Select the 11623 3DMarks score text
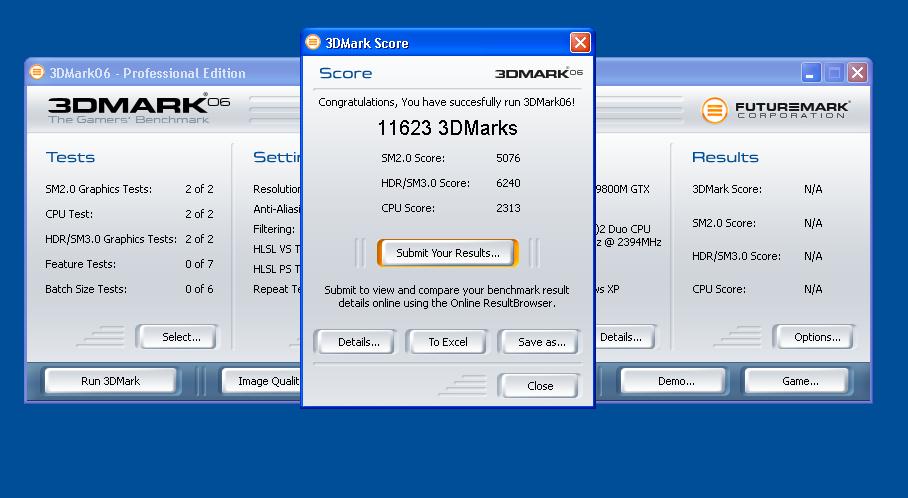Viewport: 908px width, 498px height. (447, 128)
